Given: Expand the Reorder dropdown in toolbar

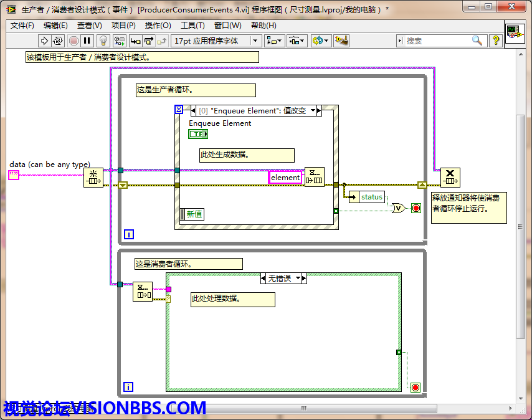Looking at the screenshot, I should pos(320,41).
